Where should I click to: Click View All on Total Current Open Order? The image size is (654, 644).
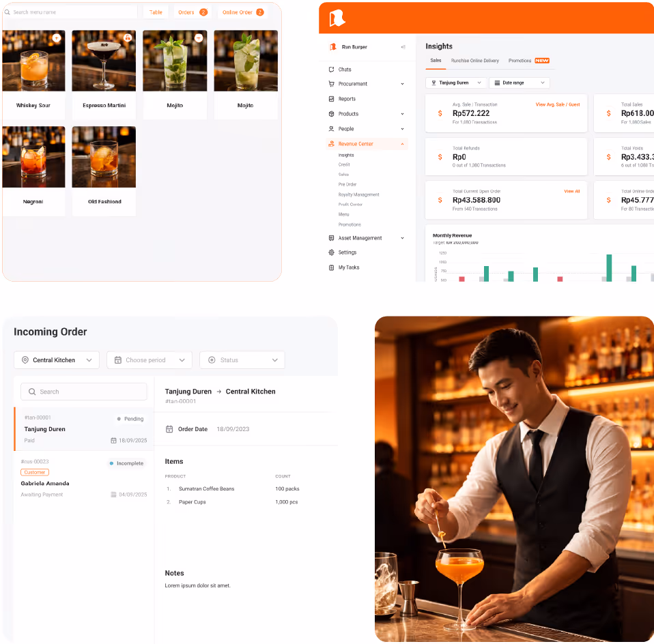click(571, 191)
